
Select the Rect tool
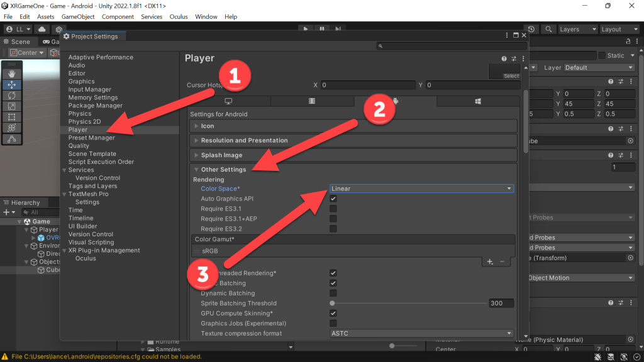point(11,117)
